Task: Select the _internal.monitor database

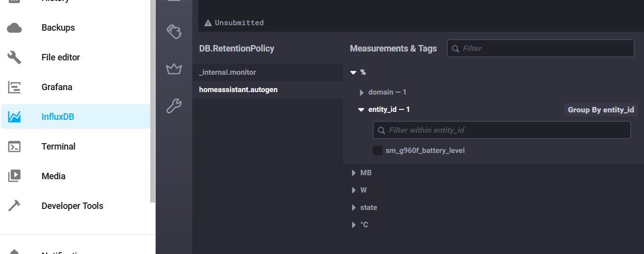Action: tap(227, 72)
